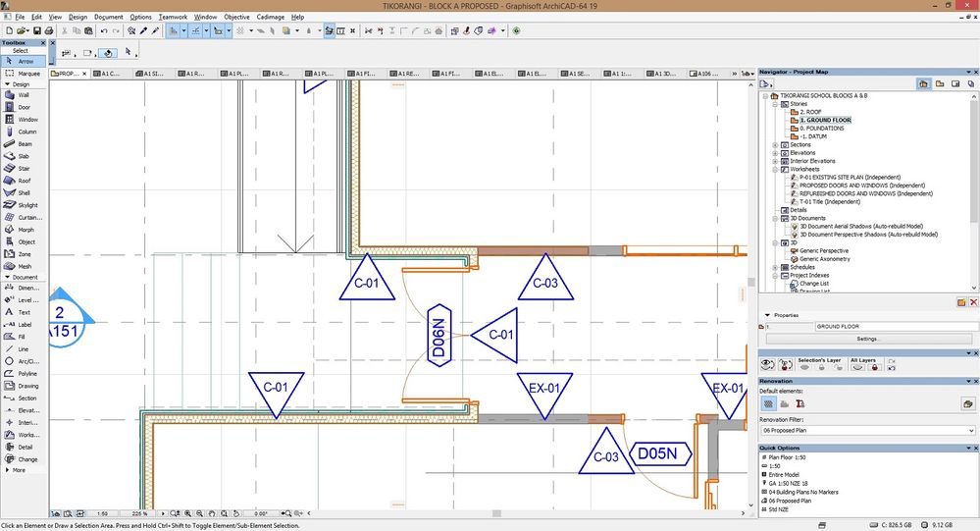Pick the Beam tool

point(24,144)
